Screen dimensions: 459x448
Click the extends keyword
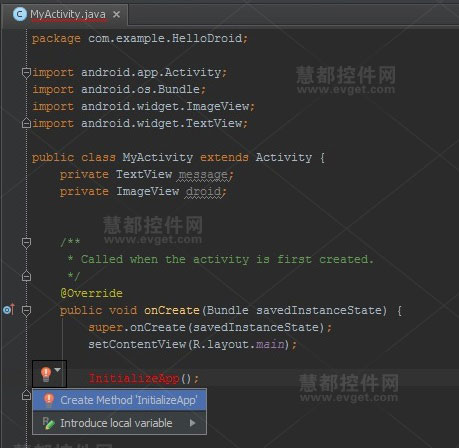pyautogui.click(x=224, y=157)
